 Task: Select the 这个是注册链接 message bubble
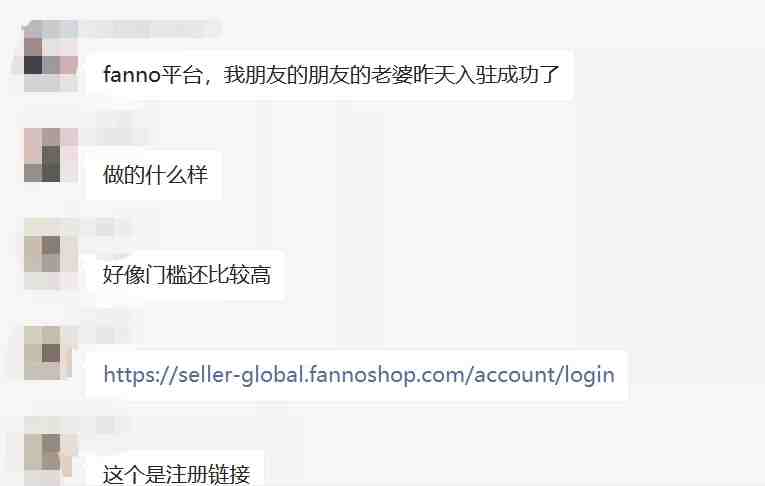coord(176,470)
